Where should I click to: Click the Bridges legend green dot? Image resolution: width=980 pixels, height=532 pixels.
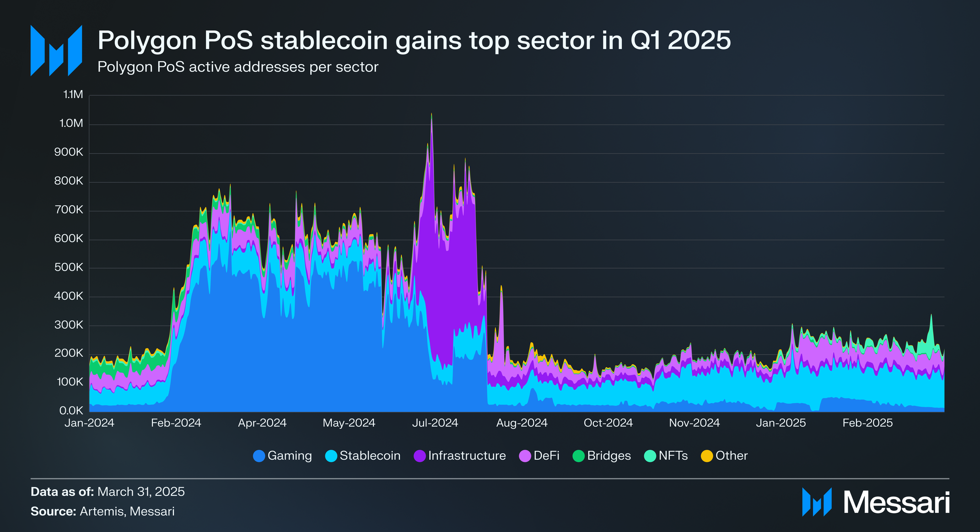(x=579, y=456)
